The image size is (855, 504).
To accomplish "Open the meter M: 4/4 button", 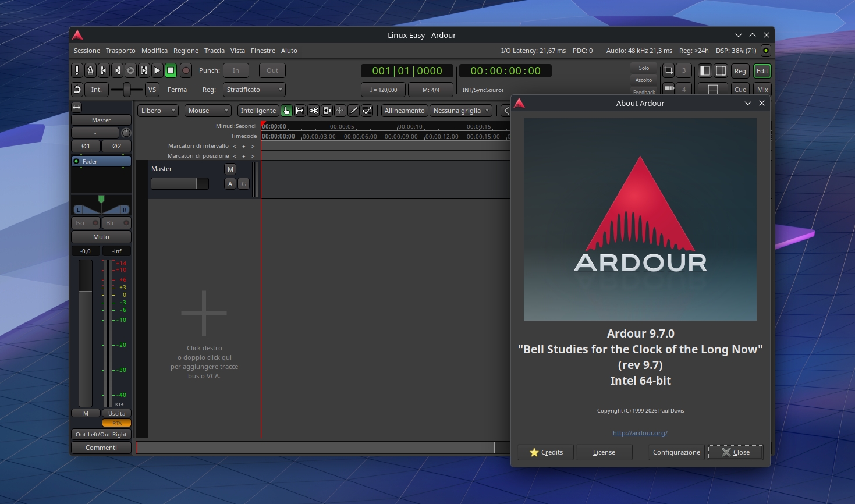I will tap(431, 90).
